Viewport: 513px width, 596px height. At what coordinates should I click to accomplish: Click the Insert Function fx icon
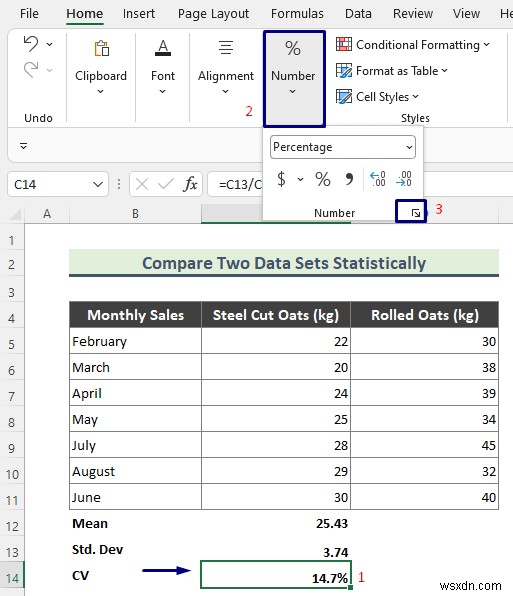(x=190, y=184)
